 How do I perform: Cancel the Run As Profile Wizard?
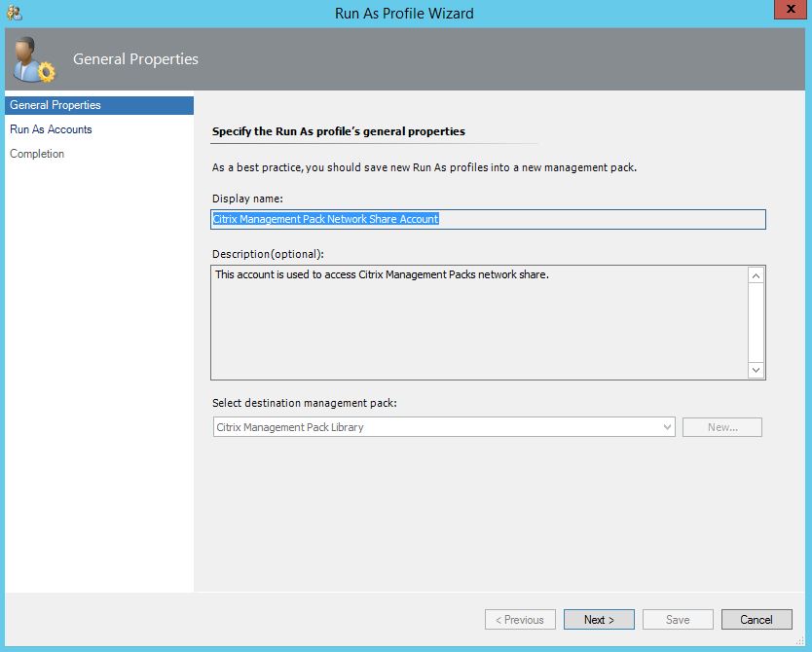coord(757,620)
